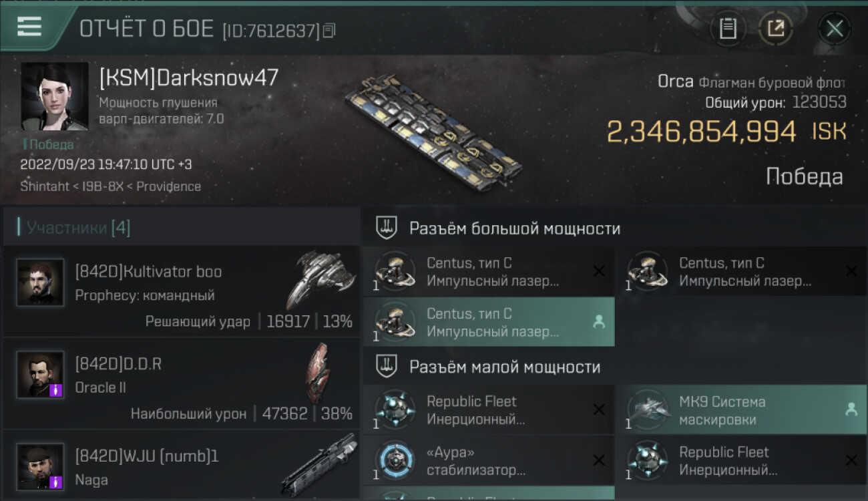Copy the battle report ID
Viewport: 868px width, 501px height.
(x=329, y=31)
